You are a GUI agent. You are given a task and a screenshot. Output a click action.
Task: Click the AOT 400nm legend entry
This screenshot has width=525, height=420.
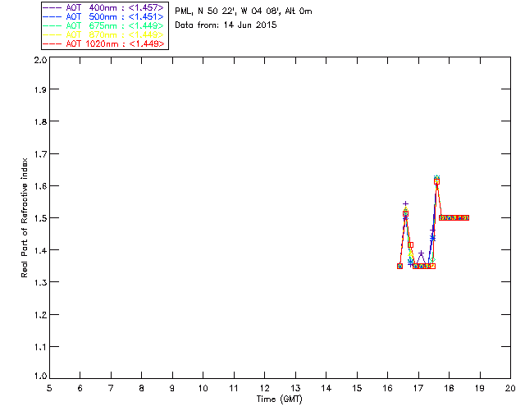click(x=103, y=7)
